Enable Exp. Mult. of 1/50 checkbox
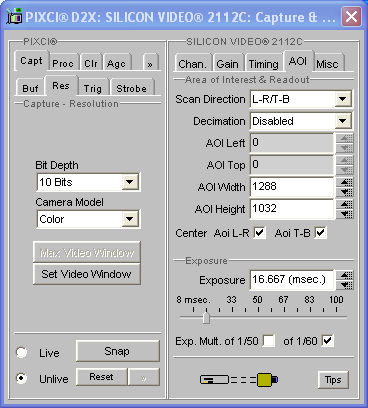The image size is (368, 408). click(x=269, y=341)
